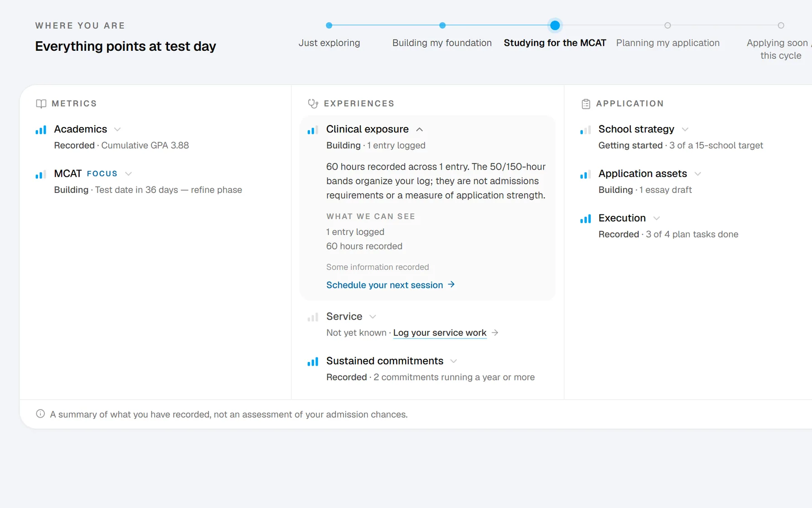This screenshot has height=508, width=812.
Task: Choose the Building my foundation label
Action: (442, 43)
